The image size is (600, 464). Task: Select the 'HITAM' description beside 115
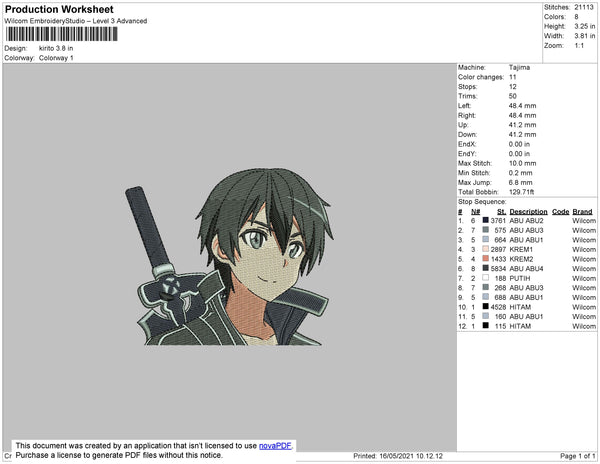coord(520,326)
